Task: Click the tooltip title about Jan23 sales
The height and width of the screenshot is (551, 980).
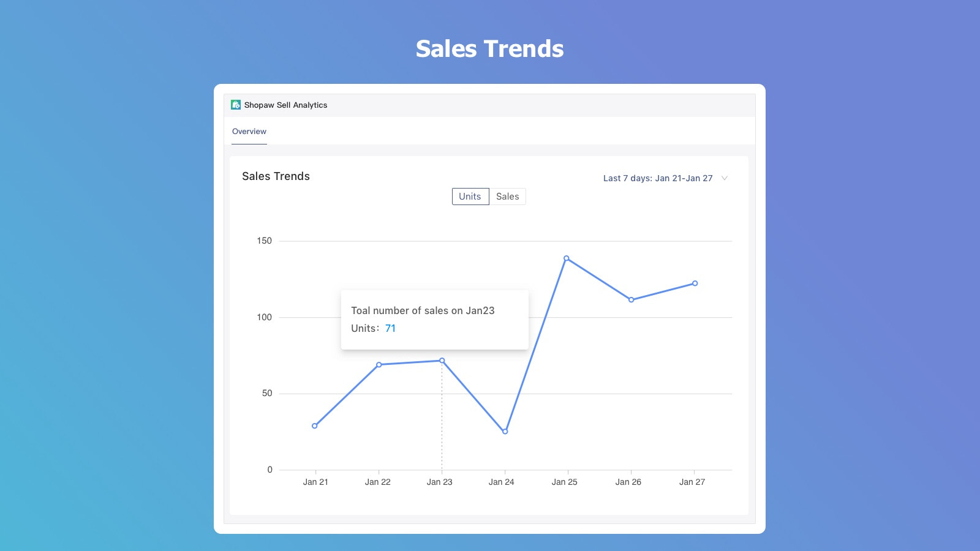Action: (423, 310)
